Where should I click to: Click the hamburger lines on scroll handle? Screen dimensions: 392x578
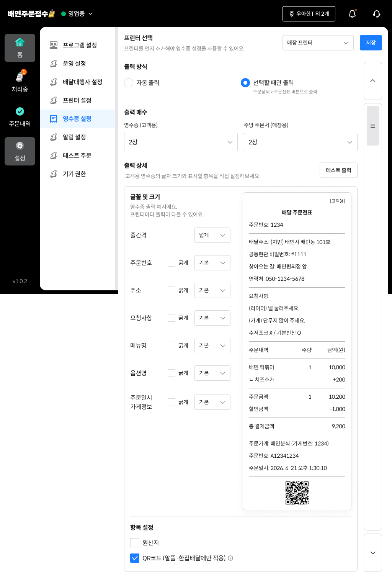click(373, 126)
